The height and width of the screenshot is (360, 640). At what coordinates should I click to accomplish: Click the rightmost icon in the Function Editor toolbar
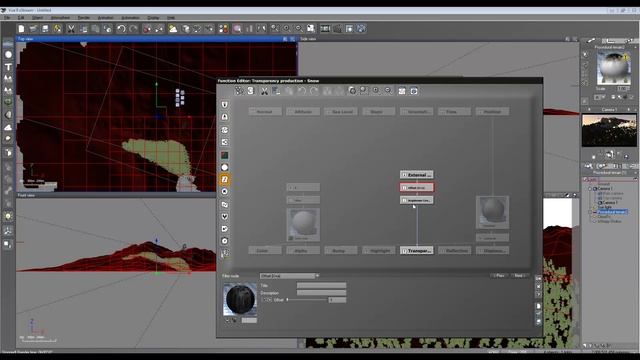coord(414,91)
